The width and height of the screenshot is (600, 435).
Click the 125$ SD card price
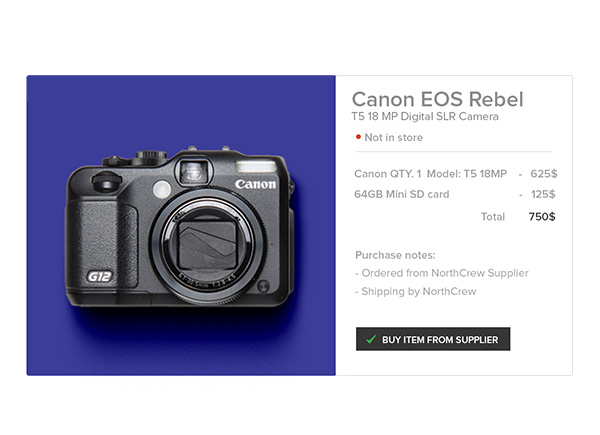click(x=543, y=194)
